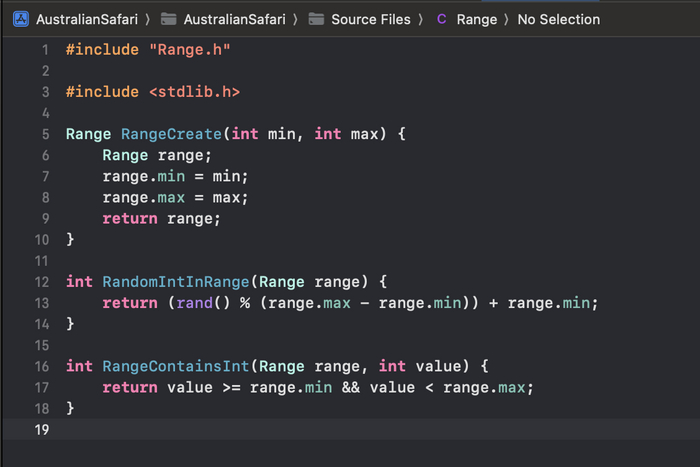Click line number 5 in the gutter
700x467 pixels.
(x=44, y=134)
